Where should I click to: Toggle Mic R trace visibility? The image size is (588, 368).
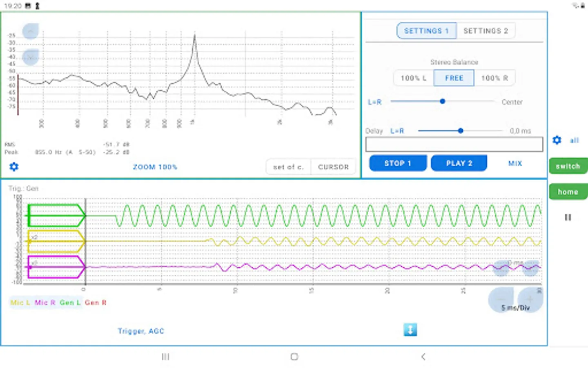point(45,303)
